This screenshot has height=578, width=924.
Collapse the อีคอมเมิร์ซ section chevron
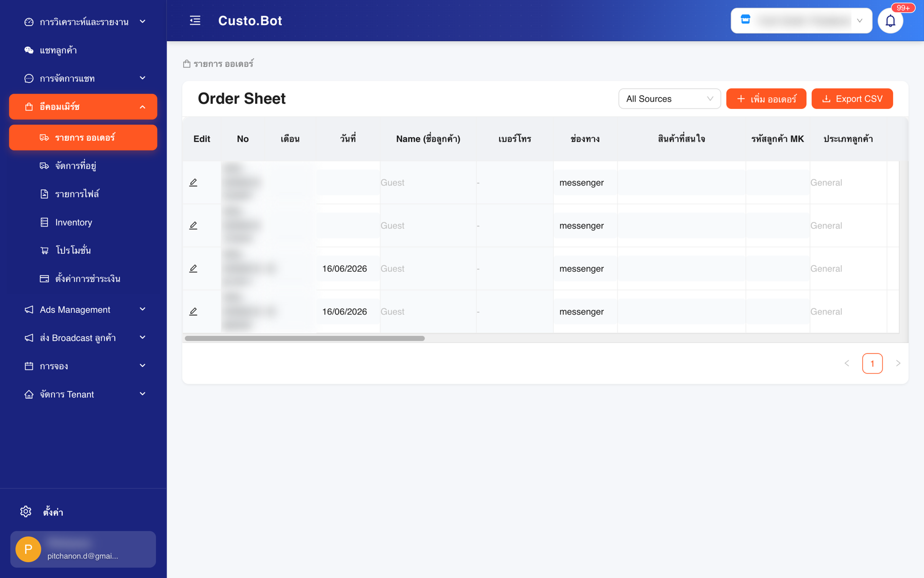143,107
